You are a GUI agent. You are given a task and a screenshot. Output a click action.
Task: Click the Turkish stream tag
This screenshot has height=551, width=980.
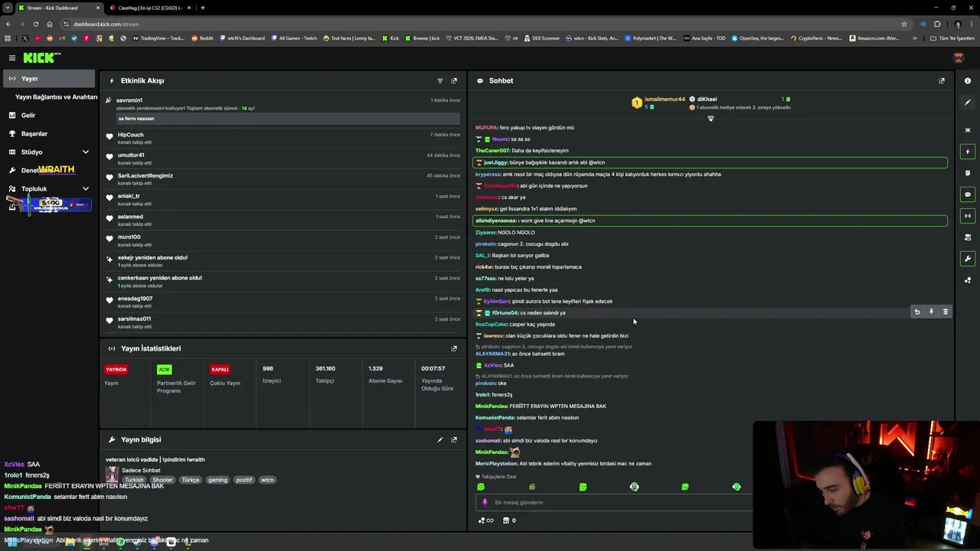[134, 480]
